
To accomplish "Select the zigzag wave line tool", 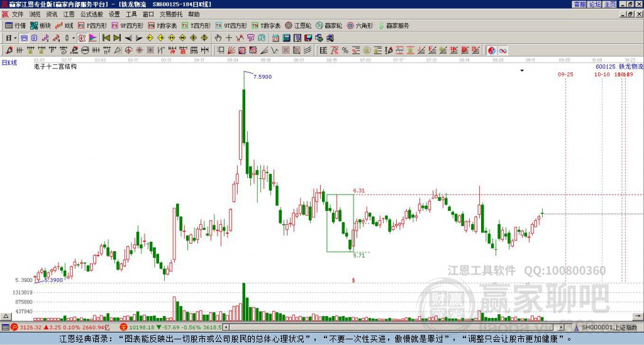I will (275, 50).
